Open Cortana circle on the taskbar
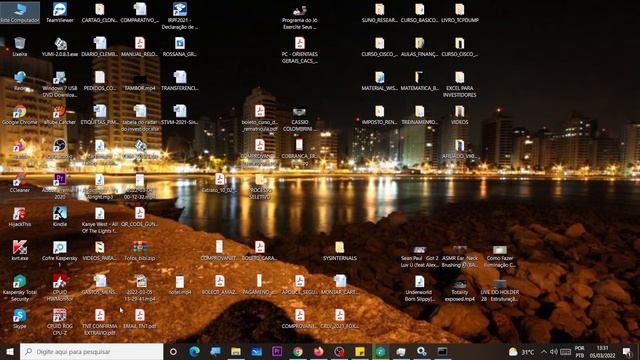640x360 pixels. 173,351
